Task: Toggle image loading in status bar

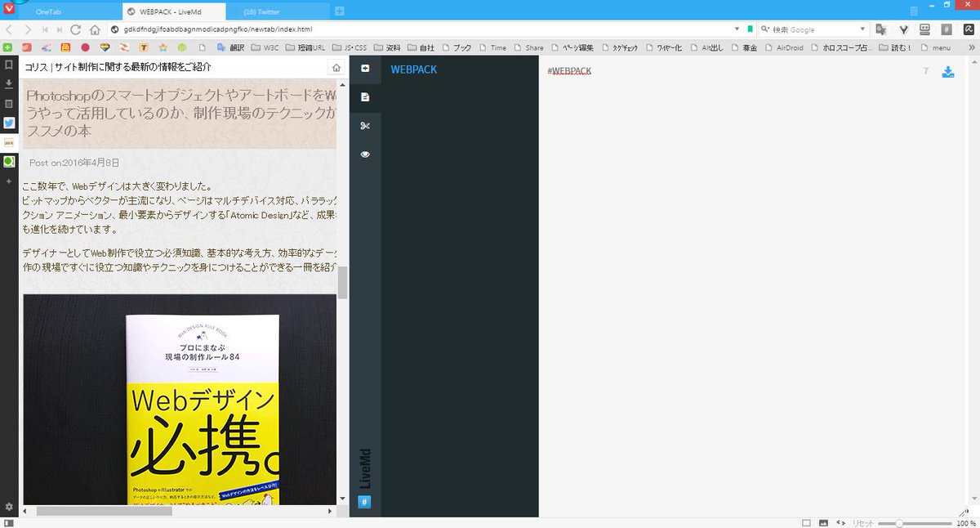Action: 823,522
